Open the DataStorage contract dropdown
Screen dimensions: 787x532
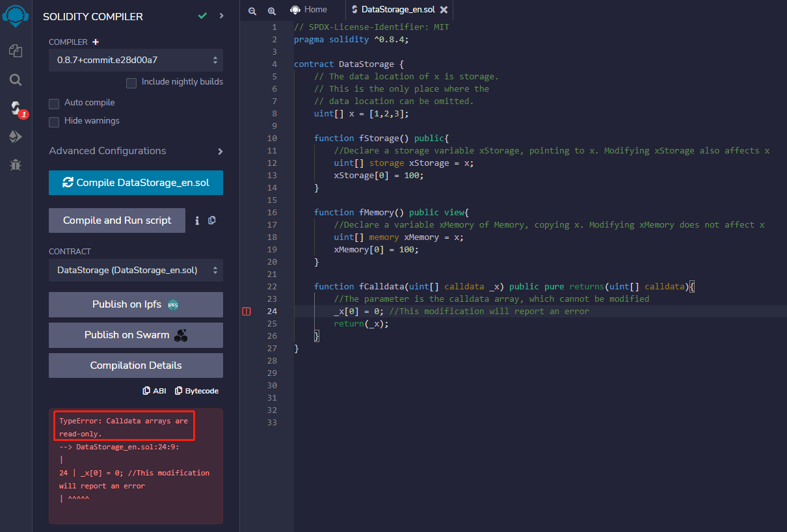(135, 270)
